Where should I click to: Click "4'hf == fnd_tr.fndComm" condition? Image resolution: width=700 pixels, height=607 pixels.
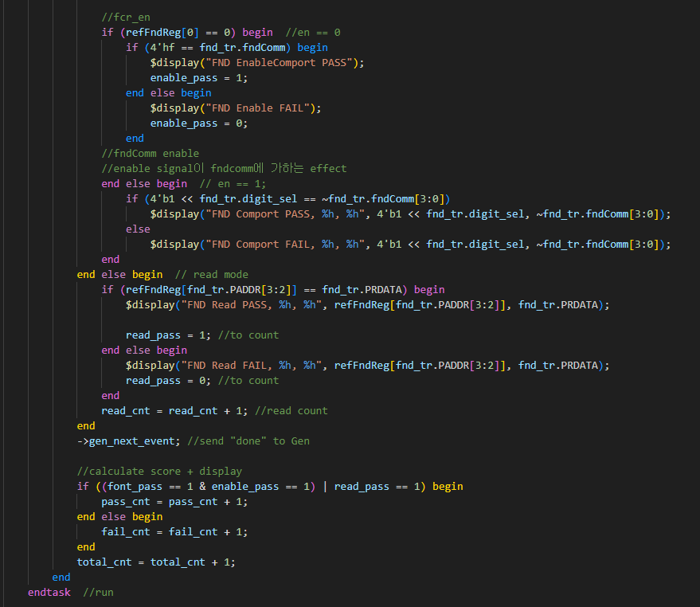coord(218,48)
